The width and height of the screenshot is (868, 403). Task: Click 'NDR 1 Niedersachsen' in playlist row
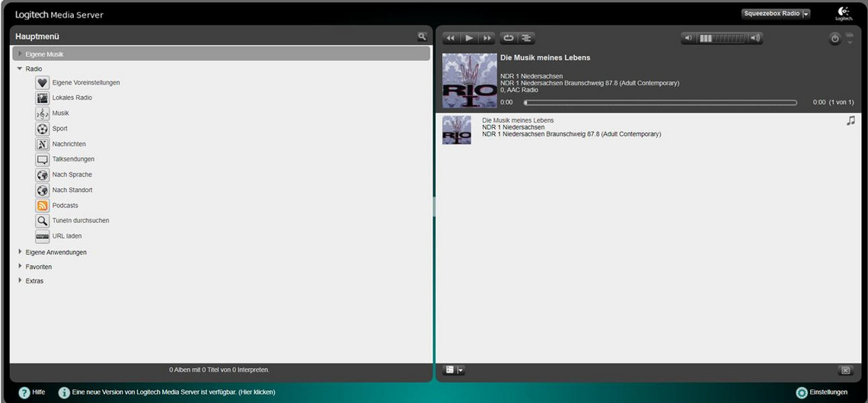(513, 127)
